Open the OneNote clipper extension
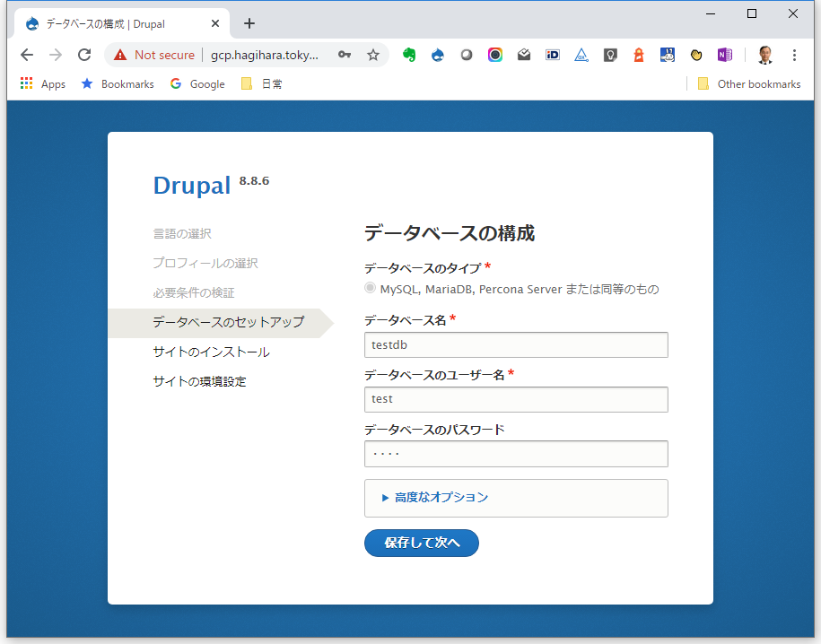 pos(725,55)
